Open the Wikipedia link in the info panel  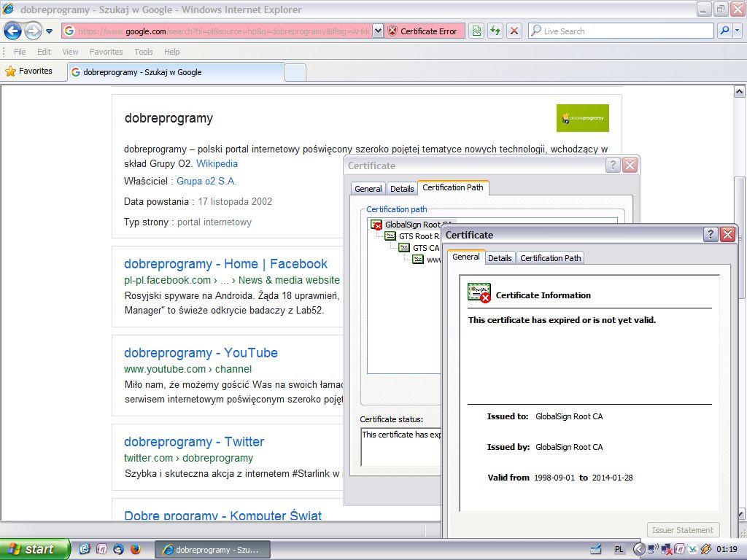[x=217, y=164]
